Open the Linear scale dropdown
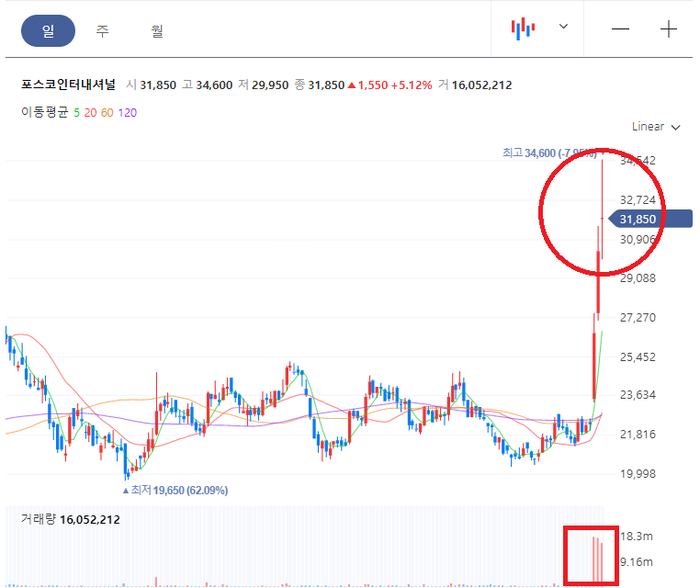Screen dimensions: 700x588 point(656,127)
